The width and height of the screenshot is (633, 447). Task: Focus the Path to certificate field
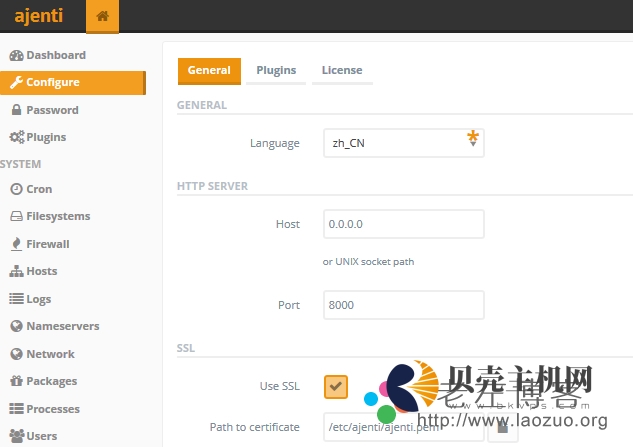pos(404,427)
